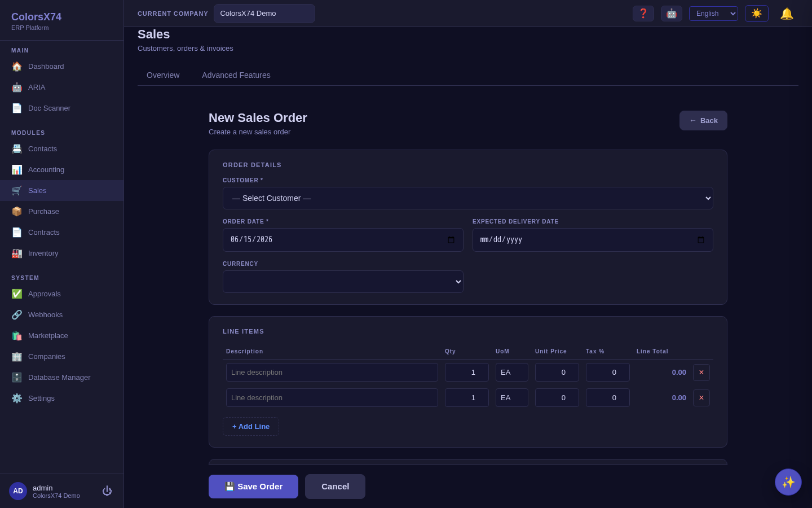The height and width of the screenshot is (508, 812).
Task: Change language from English dropdown
Action: click(713, 14)
